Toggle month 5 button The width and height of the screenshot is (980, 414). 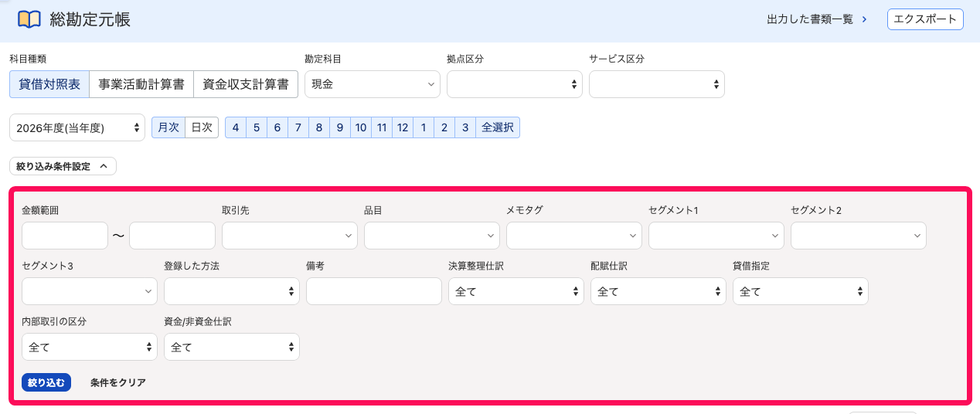257,127
